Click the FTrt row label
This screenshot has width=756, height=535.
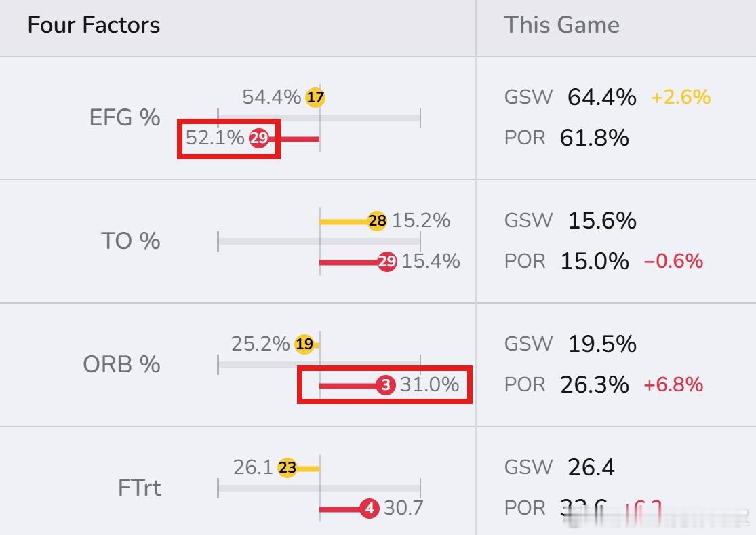(139, 488)
